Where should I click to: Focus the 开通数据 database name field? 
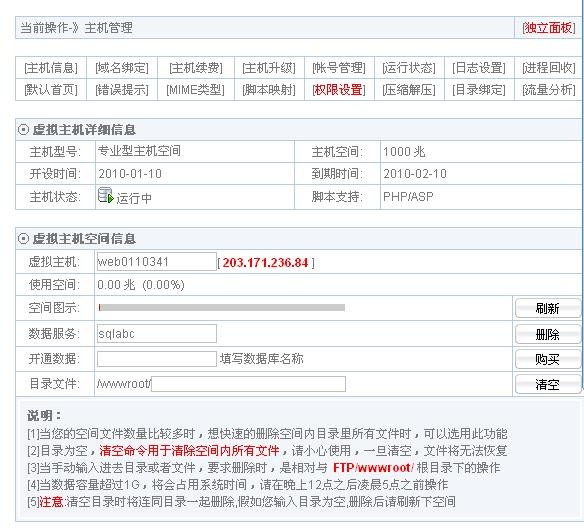[157, 359]
